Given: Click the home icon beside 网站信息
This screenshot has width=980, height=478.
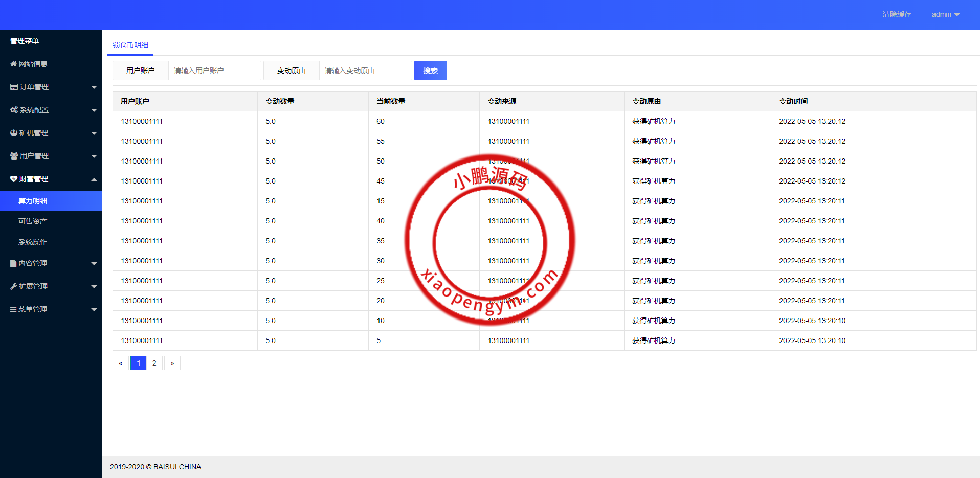Looking at the screenshot, I should pyautogui.click(x=14, y=64).
